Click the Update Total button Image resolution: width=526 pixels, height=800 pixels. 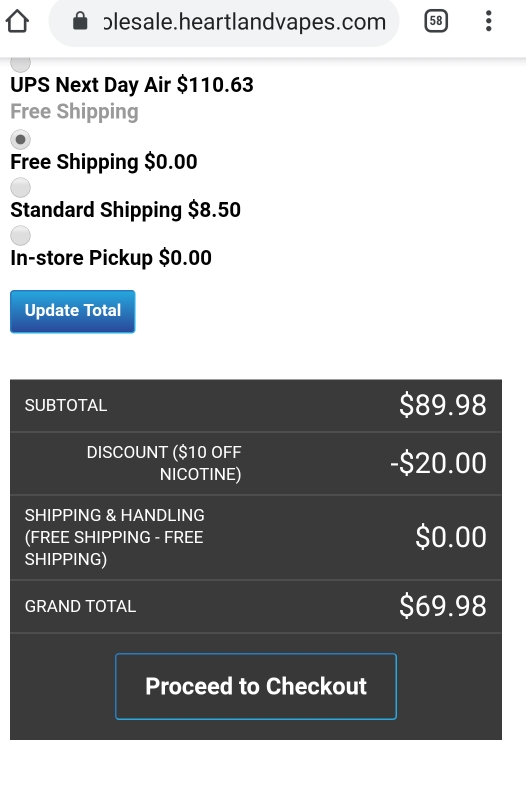(x=72, y=311)
